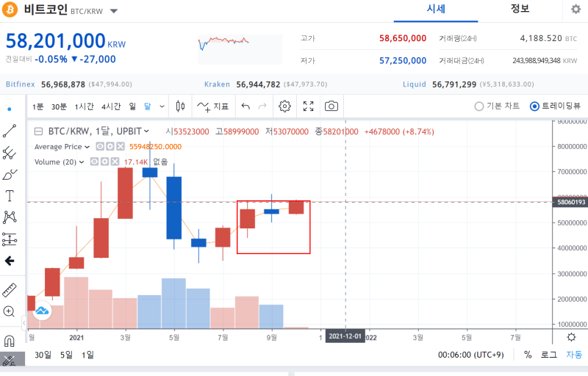Redo the chart action

tap(262, 106)
